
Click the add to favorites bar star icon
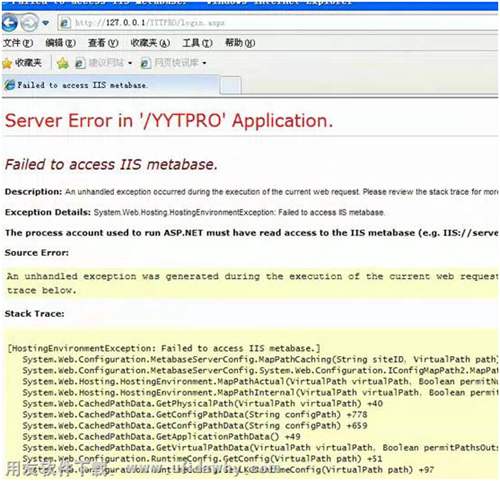[x=63, y=63]
